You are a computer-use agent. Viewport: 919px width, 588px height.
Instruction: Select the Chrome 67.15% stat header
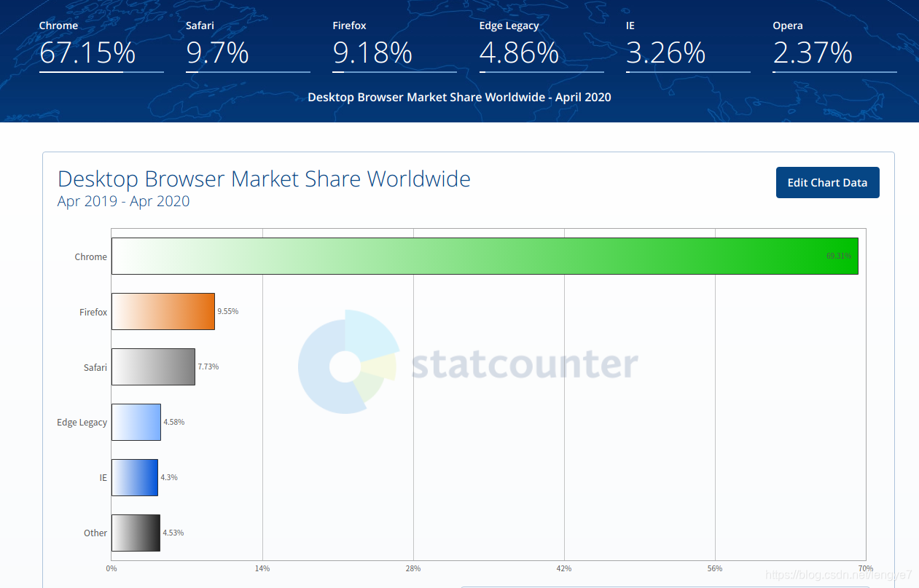[x=101, y=46]
